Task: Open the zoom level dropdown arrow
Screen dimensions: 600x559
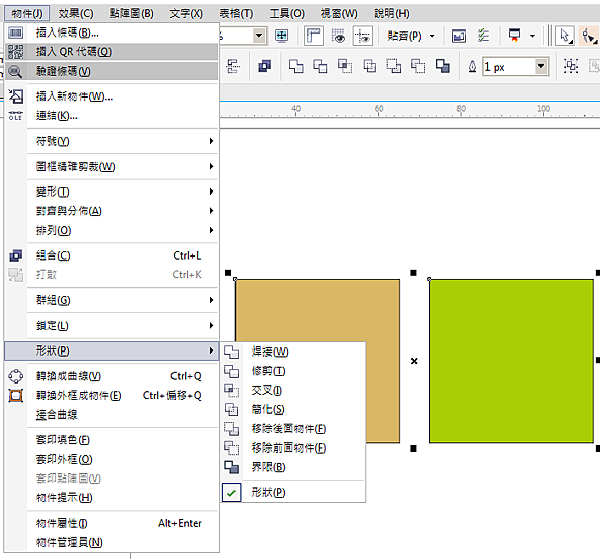Action: point(259,36)
